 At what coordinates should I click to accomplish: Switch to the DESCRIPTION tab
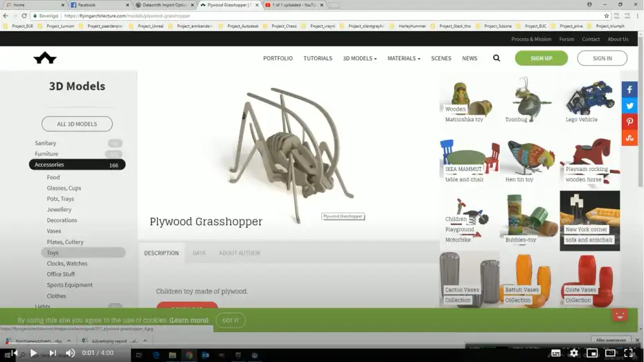point(161,253)
